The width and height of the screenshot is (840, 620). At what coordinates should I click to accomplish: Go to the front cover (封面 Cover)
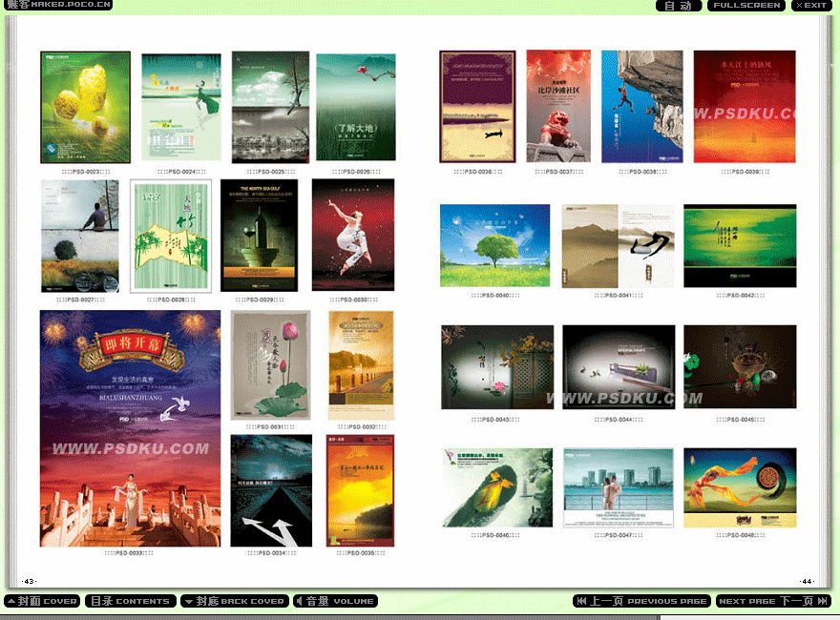pyautogui.click(x=42, y=601)
